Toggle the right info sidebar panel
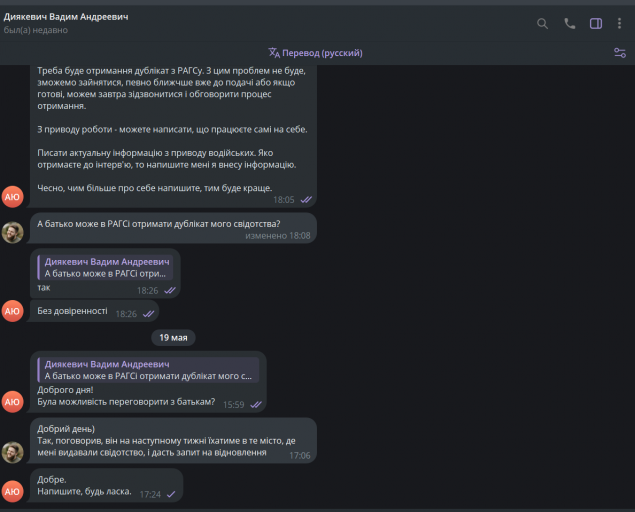The width and height of the screenshot is (635, 512). [x=596, y=24]
